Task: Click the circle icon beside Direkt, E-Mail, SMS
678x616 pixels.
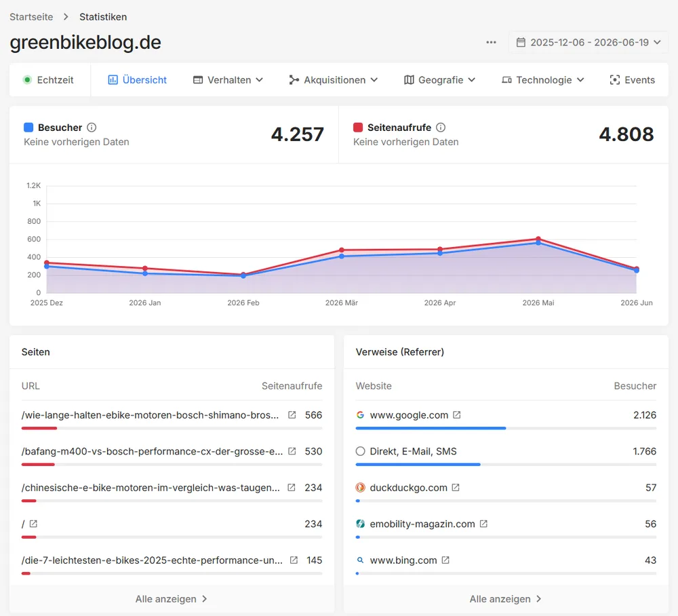Action: [x=360, y=451]
